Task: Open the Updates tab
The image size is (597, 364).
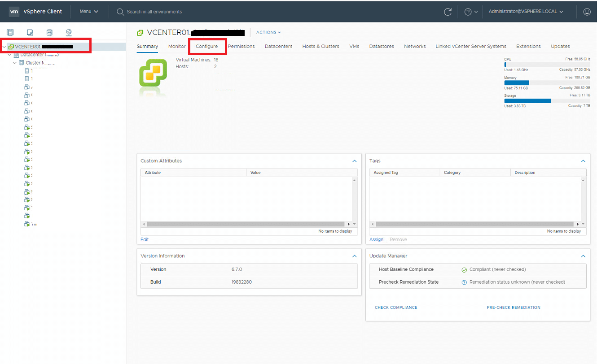Action: pyautogui.click(x=560, y=46)
